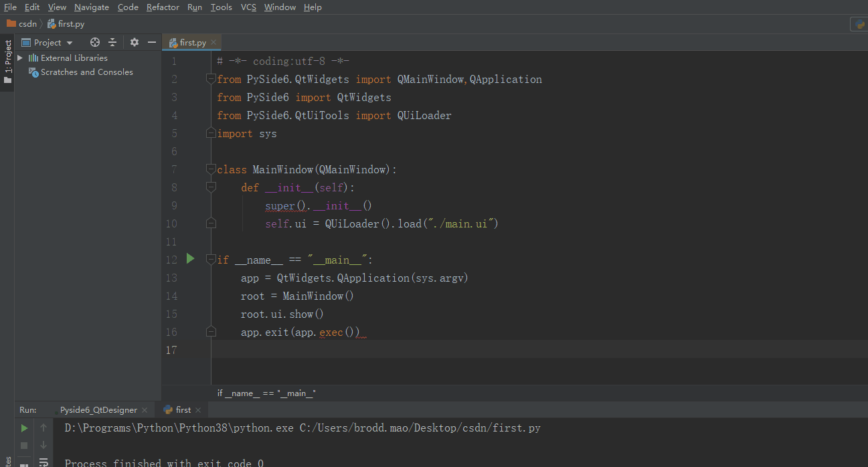868x467 pixels.
Task: Click the first.py breadcrumb in navigation bar
Action: tap(66, 23)
